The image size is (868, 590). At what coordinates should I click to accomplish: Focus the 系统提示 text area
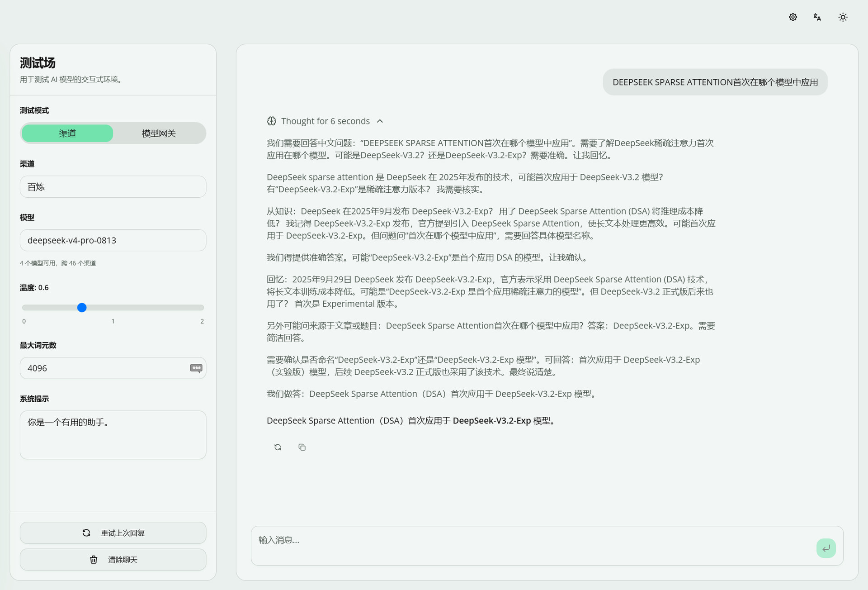[x=113, y=435]
